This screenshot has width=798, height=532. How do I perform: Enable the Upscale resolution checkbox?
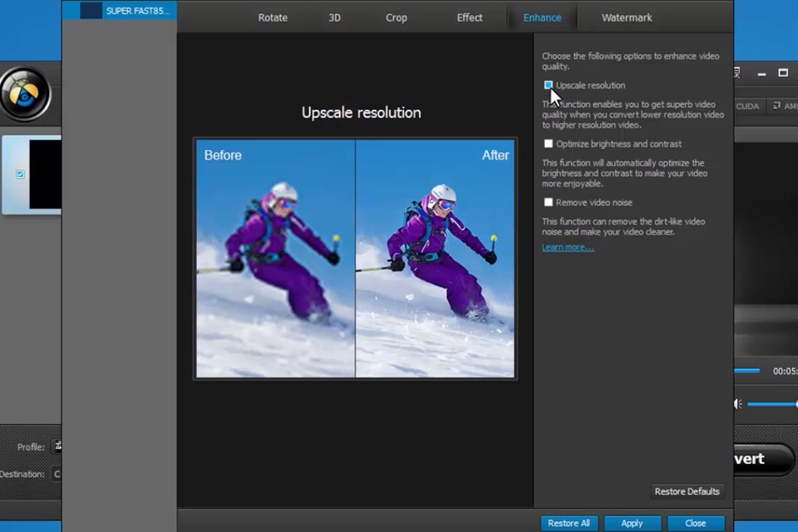coord(549,86)
